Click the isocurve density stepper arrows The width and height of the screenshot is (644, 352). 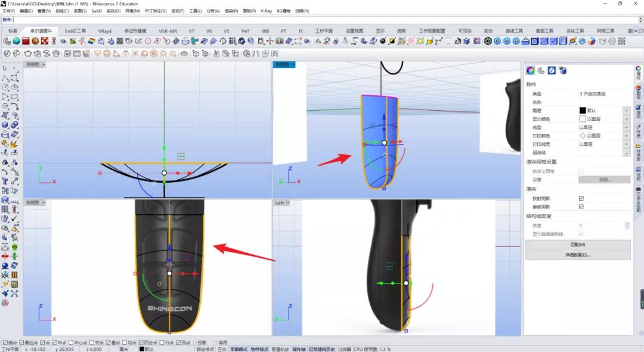coord(627,225)
